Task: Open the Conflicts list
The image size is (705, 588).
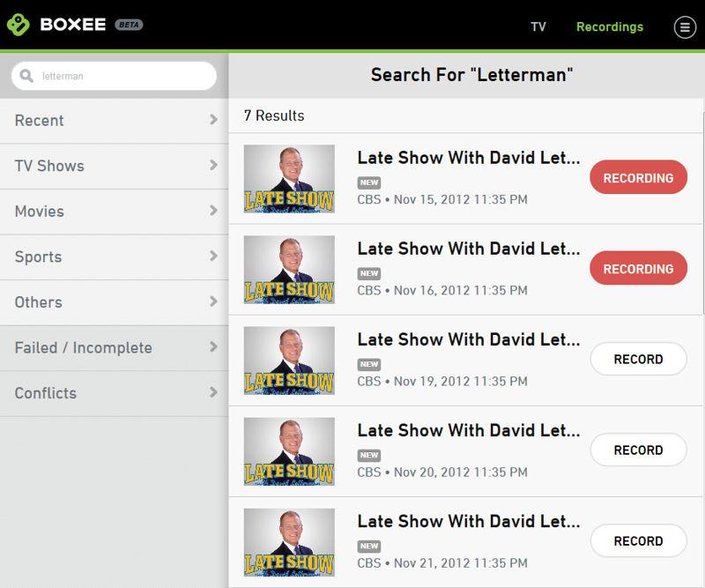Action: pos(115,394)
